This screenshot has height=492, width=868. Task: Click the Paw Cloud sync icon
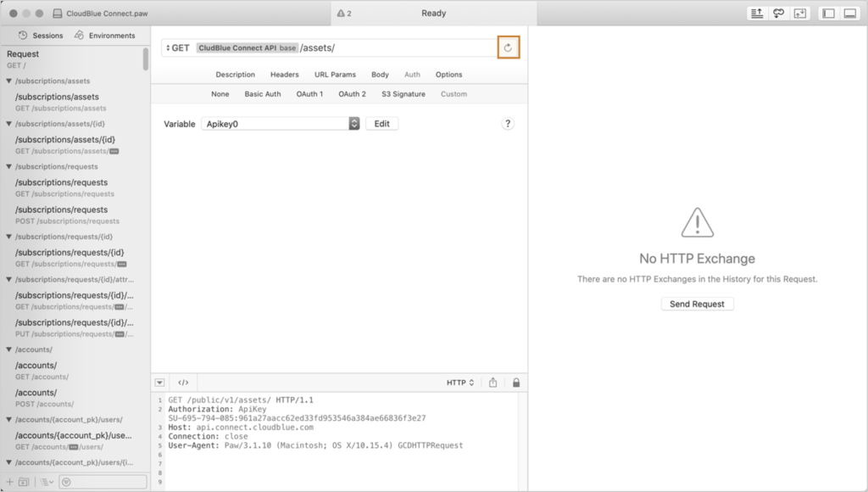pyautogui.click(x=778, y=14)
